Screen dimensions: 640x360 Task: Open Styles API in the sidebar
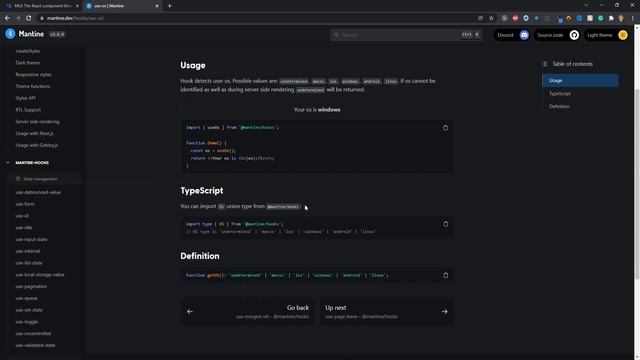[x=25, y=98]
